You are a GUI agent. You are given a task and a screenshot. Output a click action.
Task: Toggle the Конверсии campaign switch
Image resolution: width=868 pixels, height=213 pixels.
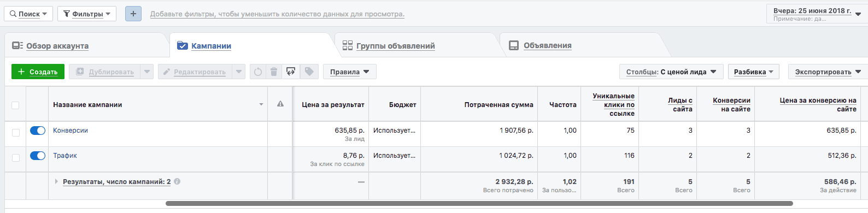point(38,131)
